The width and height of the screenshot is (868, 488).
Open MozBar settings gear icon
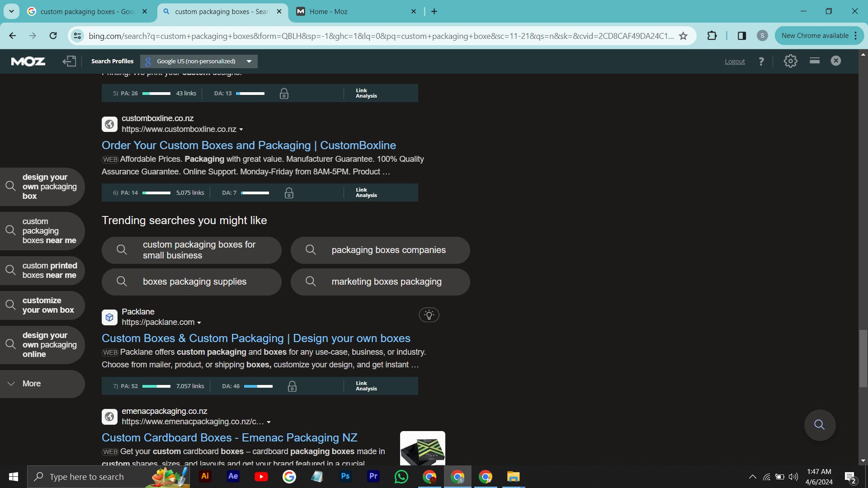pos(790,61)
